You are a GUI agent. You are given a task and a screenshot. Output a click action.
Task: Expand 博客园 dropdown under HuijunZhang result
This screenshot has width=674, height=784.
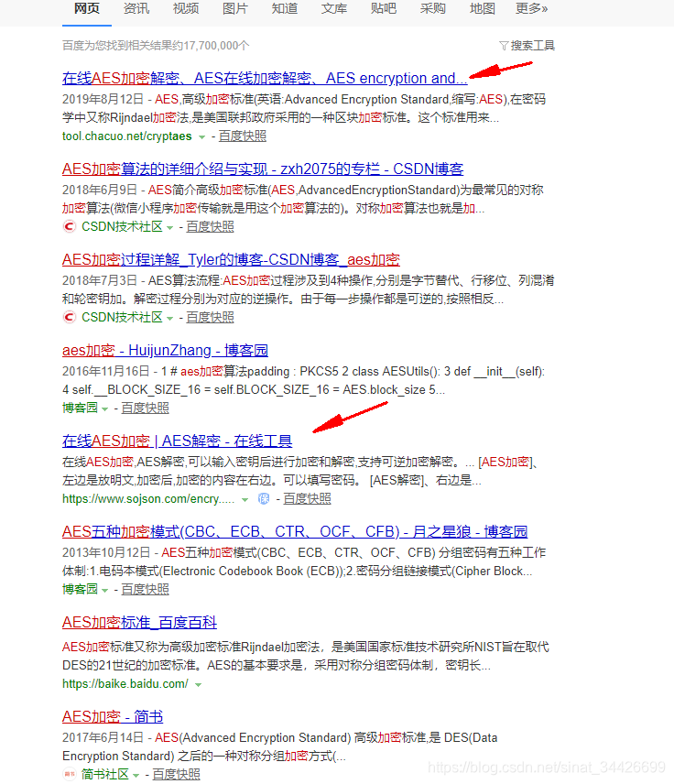click(x=105, y=409)
